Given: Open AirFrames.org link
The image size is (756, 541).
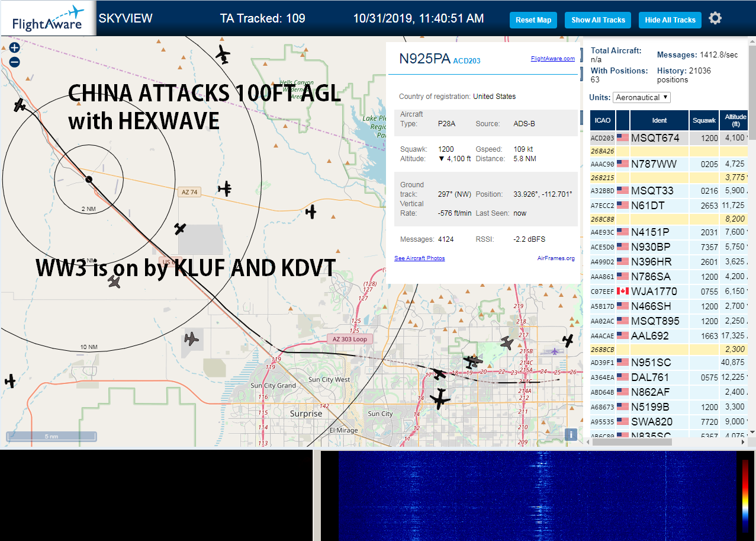Looking at the screenshot, I should (x=556, y=258).
